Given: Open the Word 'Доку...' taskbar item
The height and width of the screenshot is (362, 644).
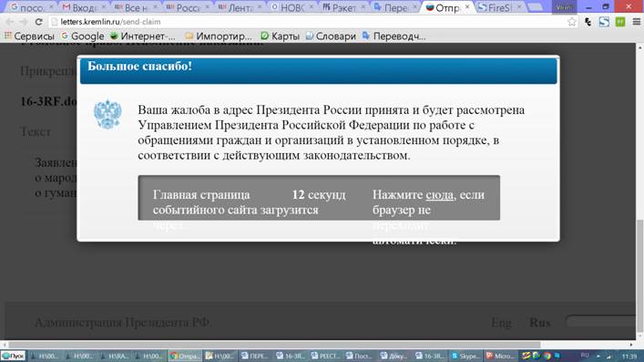Looking at the screenshot, I should 394,356.
